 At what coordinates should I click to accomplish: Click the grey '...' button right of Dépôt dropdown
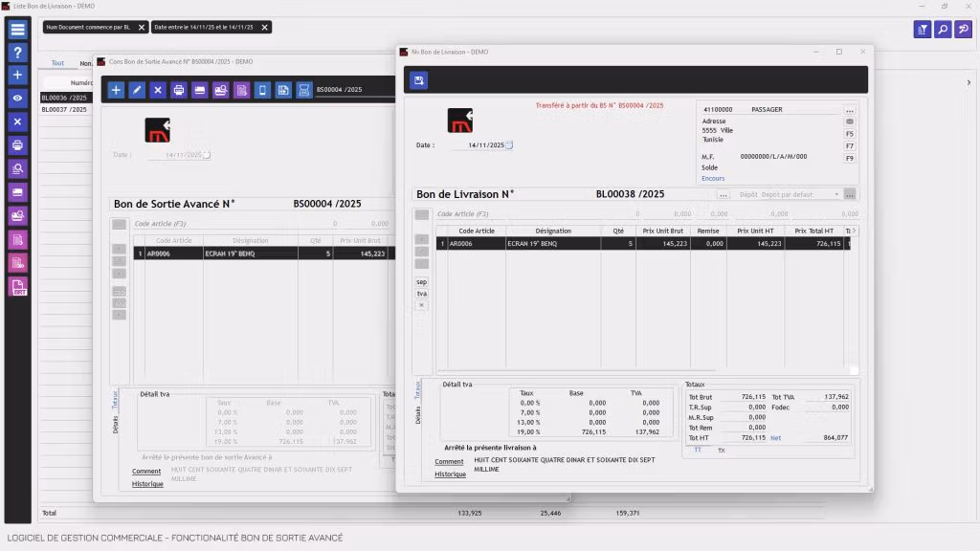850,195
